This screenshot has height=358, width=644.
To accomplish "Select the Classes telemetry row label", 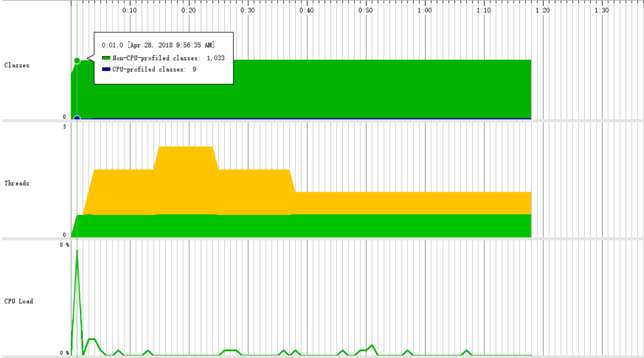I will tap(17, 65).
